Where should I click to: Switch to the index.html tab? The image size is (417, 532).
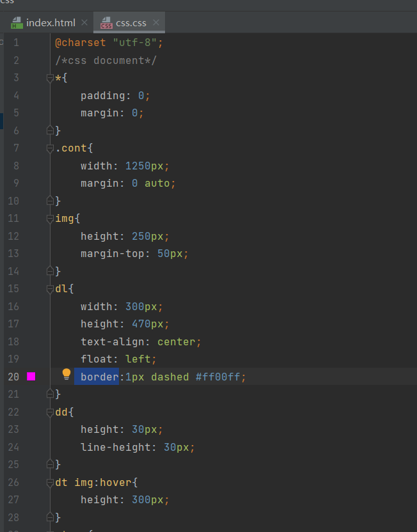coord(51,23)
